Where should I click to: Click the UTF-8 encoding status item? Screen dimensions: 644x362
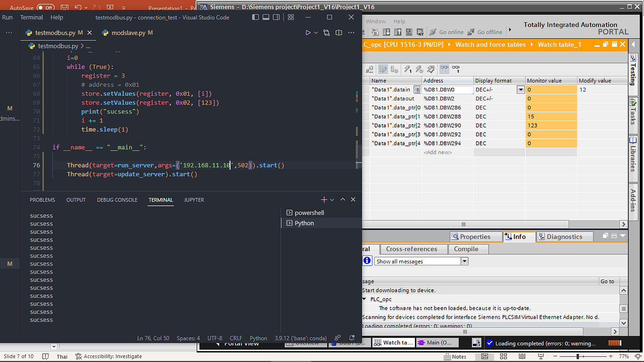point(214,338)
